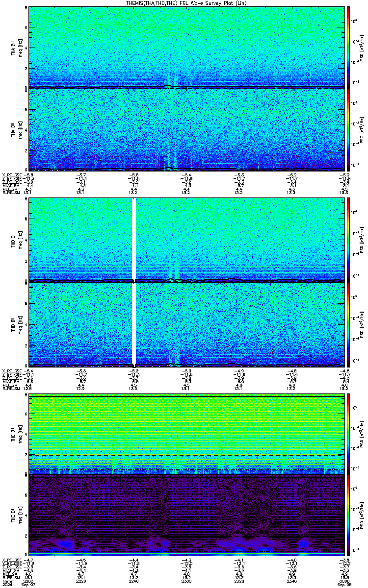Click the THE B∥ PSD color bar
Viewport: 368px width, 588px height.
348,516
